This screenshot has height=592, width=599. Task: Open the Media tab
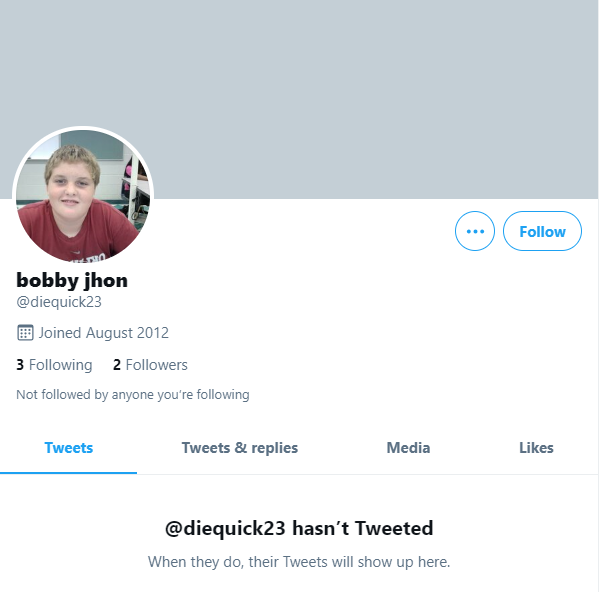coord(408,448)
